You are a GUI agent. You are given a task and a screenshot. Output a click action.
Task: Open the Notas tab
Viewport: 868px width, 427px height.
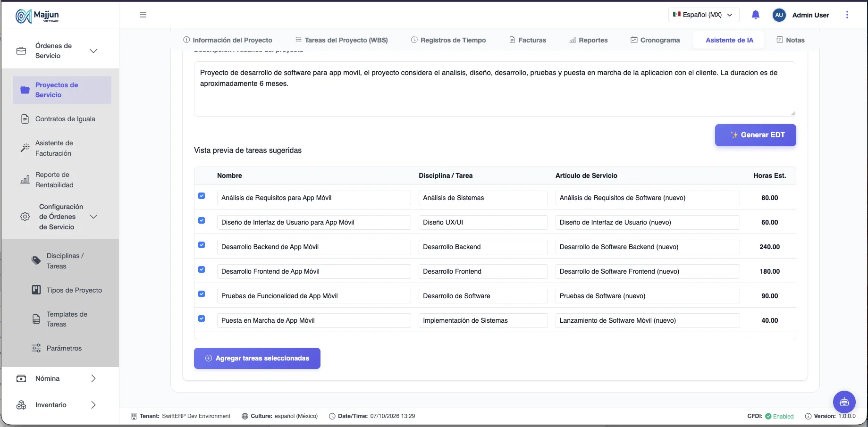[791, 40]
